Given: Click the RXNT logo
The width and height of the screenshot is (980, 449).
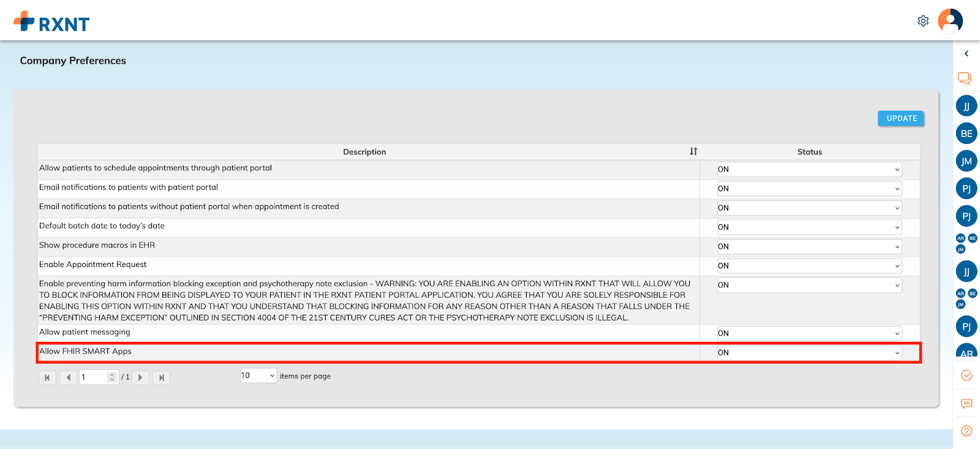Looking at the screenshot, I should (52, 23).
